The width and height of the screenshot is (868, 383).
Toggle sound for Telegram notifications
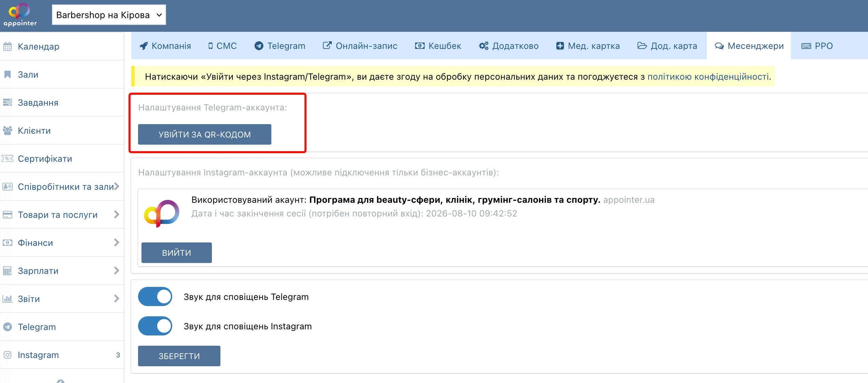pos(155,296)
